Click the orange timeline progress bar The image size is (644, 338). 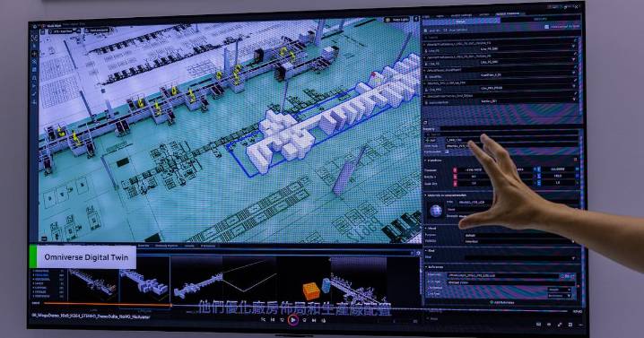pyautogui.click(x=108, y=304)
